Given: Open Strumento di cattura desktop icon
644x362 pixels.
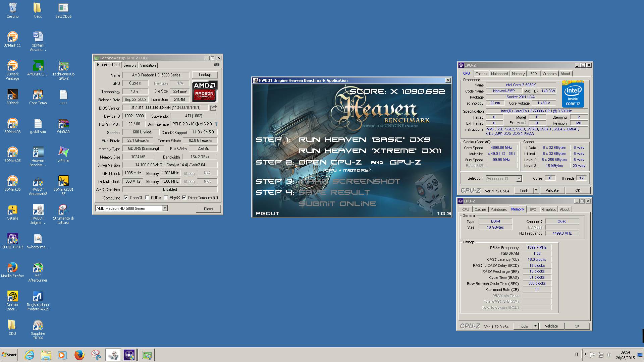Looking at the screenshot, I should click(x=63, y=215).
